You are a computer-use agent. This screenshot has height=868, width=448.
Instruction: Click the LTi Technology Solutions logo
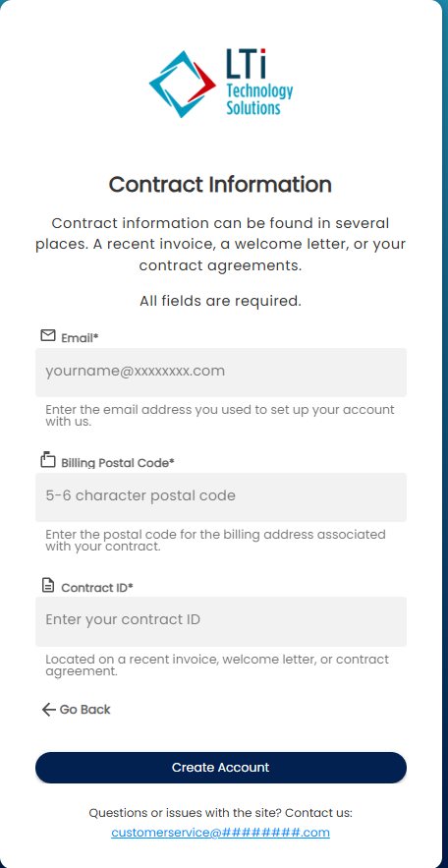pyautogui.click(x=221, y=84)
